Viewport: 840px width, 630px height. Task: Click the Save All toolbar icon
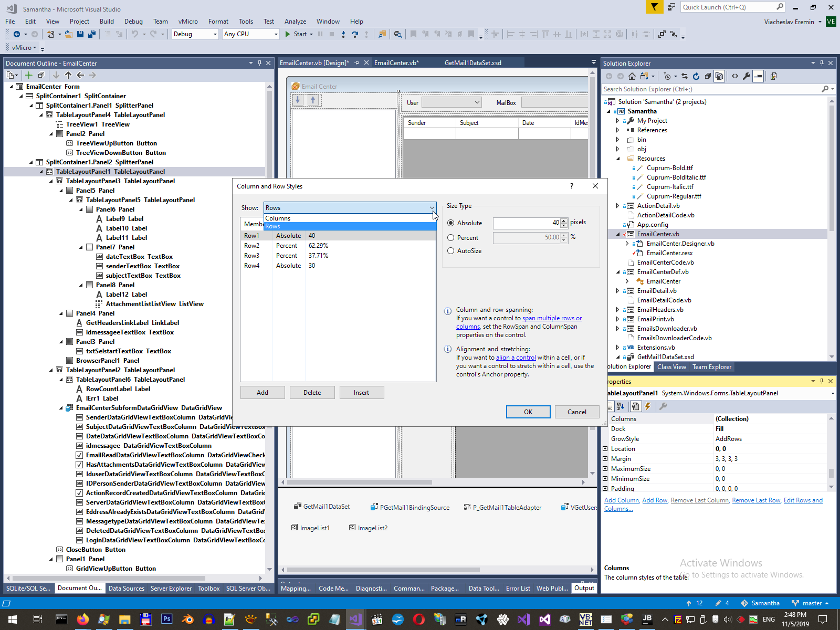[x=92, y=34]
